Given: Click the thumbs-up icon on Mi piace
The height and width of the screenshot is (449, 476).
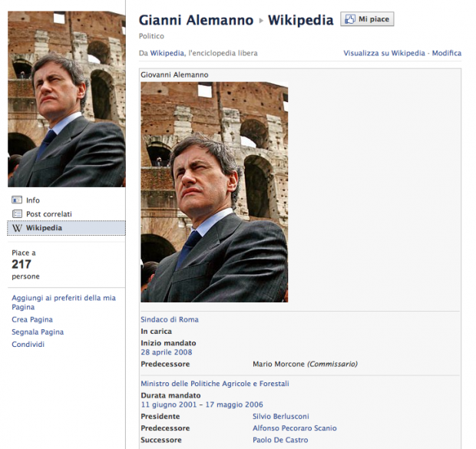Looking at the screenshot, I should [x=350, y=19].
